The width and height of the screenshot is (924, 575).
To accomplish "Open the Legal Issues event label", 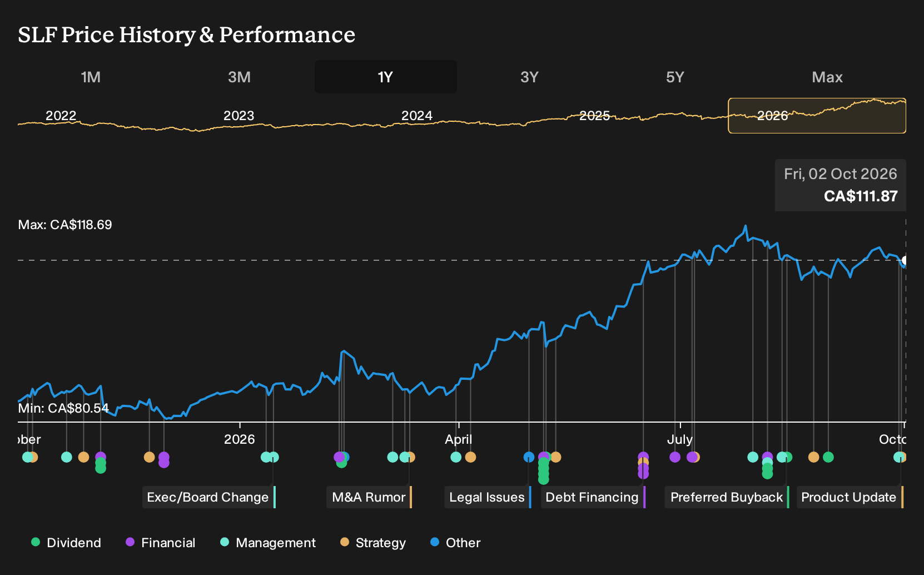I will pos(488,497).
